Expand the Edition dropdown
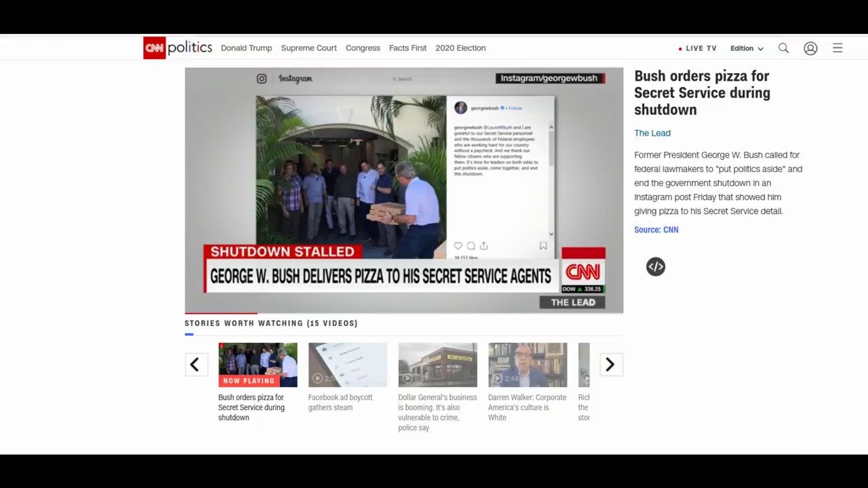This screenshot has width=868, height=488. pyautogui.click(x=747, y=48)
